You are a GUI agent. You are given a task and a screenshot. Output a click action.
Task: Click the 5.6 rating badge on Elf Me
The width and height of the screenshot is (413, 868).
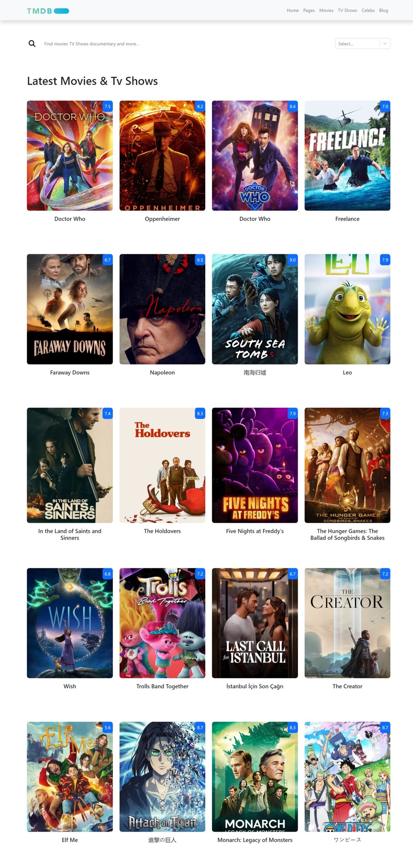coord(108,728)
